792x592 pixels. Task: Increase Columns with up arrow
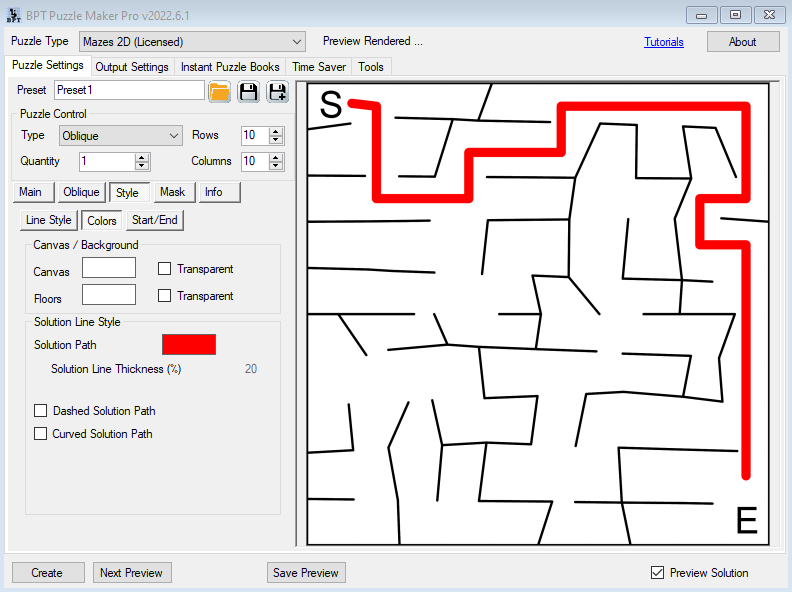coord(276,157)
